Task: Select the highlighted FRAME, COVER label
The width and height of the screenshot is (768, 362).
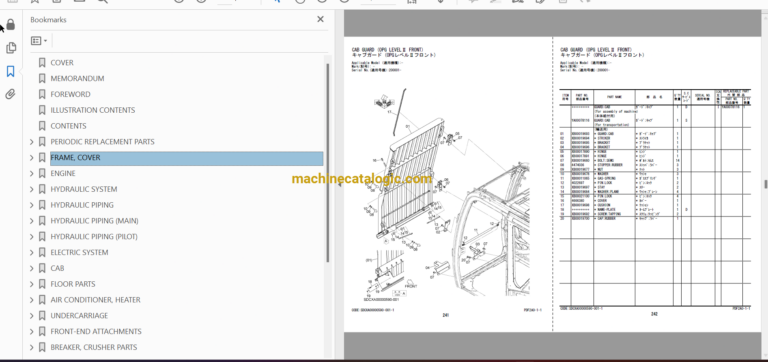Action: point(75,158)
